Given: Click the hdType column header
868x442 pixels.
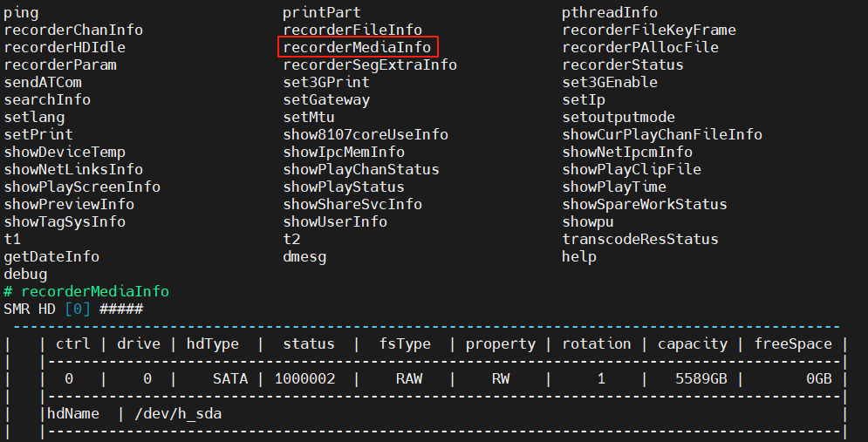Looking at the screenshot, I should [x=213, y=344].
